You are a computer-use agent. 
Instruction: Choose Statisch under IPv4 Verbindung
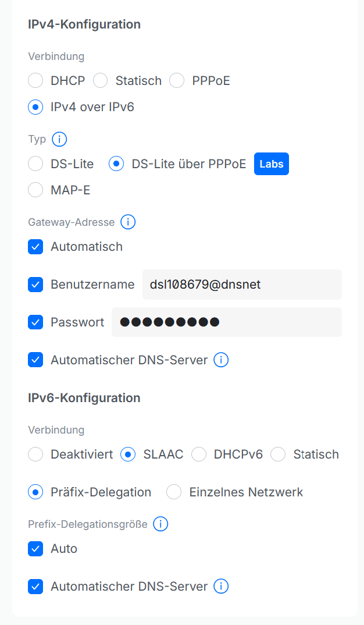(101, 80)
